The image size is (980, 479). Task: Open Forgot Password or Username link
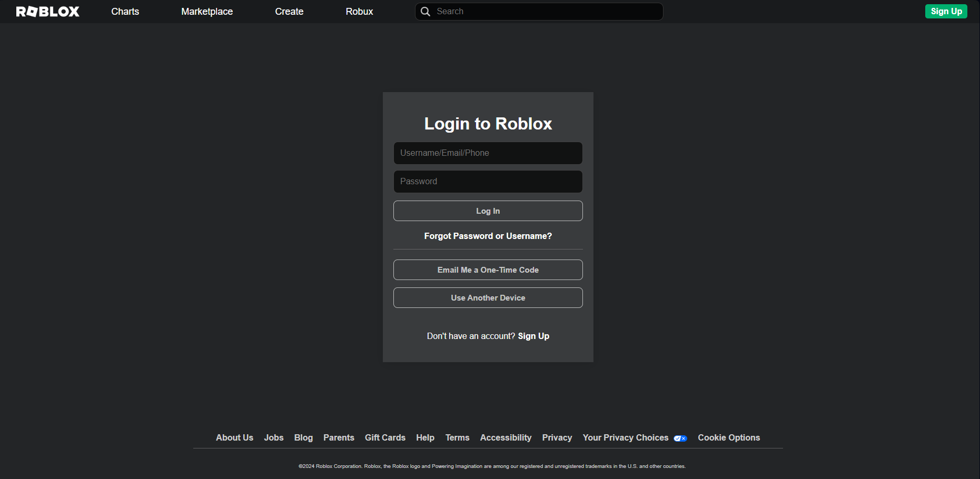[x=488, y=236]
